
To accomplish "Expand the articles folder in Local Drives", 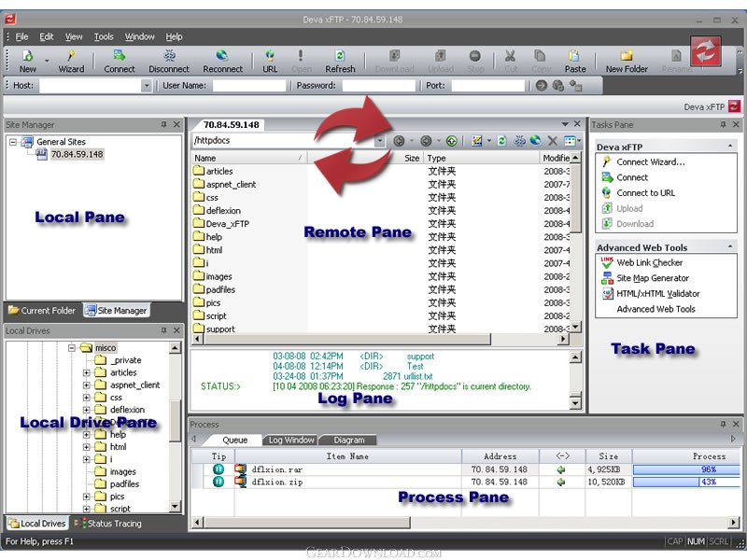I will point(86,372).
